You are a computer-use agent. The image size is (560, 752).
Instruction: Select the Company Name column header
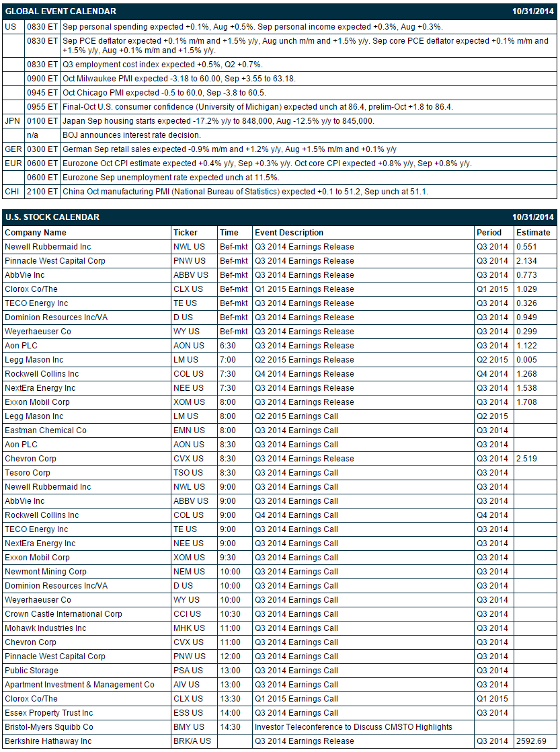(36, 233)
